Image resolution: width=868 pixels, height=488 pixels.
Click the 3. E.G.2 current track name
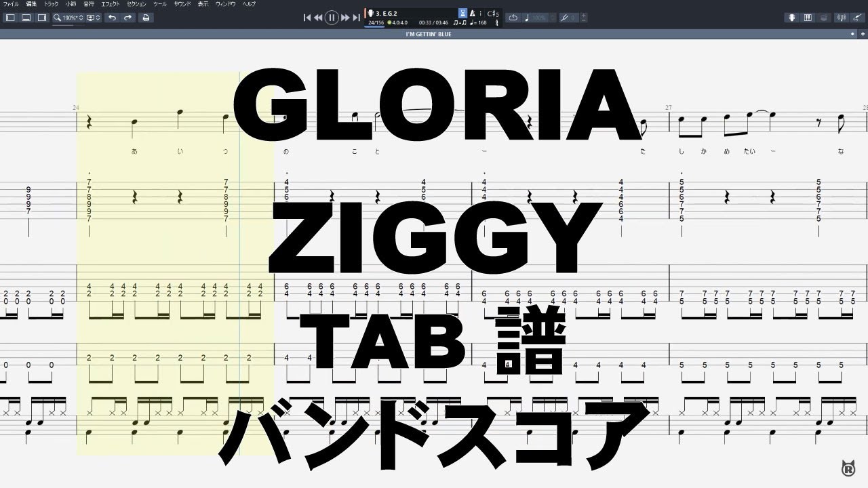pos(387,13)
